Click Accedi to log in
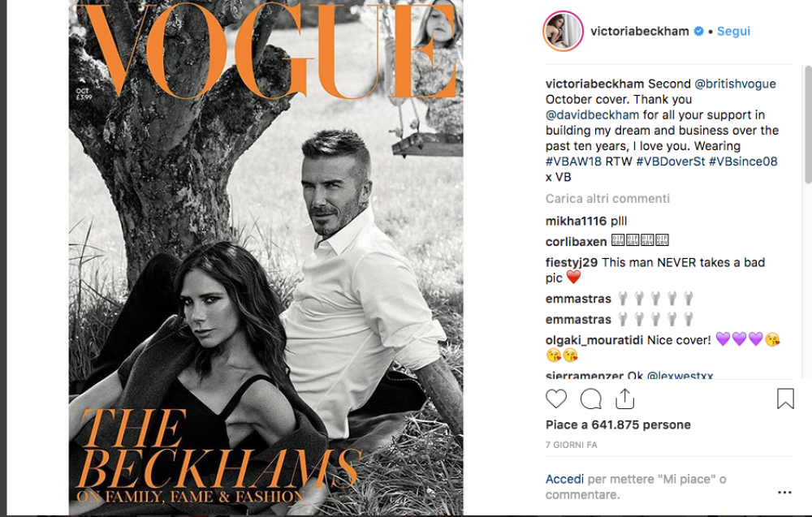 coord(564,479)
